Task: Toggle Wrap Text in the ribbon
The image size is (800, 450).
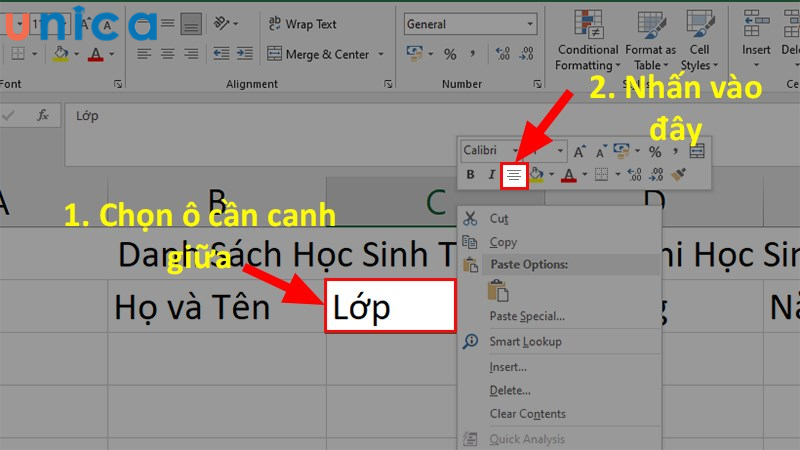Action: [302, 24]
